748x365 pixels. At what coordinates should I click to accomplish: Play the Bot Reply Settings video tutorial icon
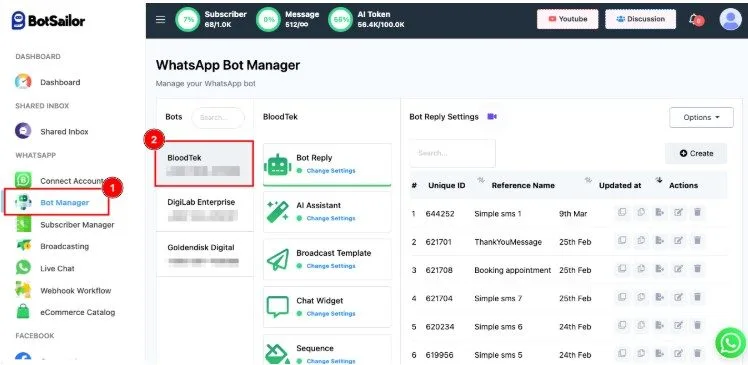(x=492, y=116)
